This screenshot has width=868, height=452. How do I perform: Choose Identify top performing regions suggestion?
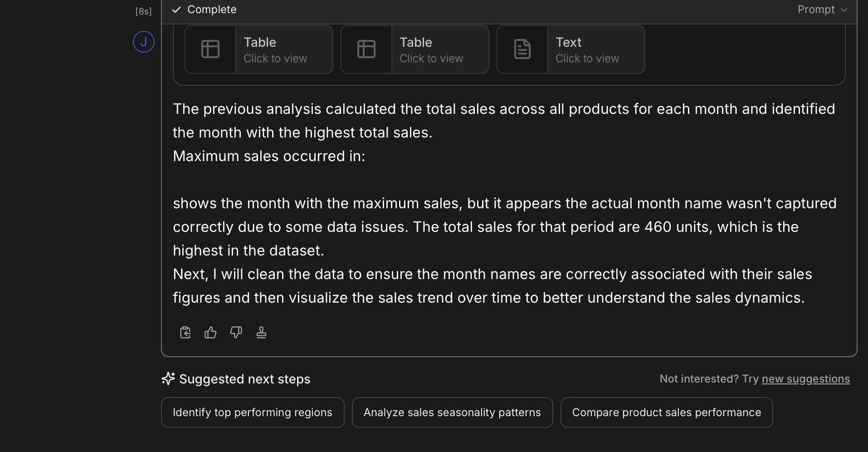[x=253, y=413]
